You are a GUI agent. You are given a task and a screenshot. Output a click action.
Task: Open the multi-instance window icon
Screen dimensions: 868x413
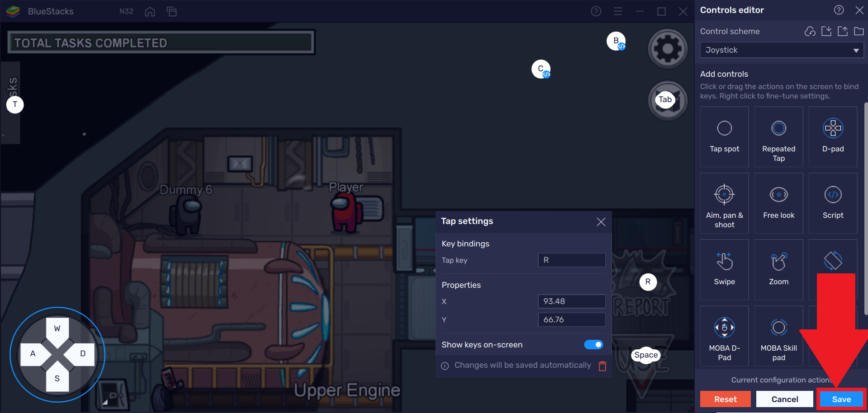[172, 11]
